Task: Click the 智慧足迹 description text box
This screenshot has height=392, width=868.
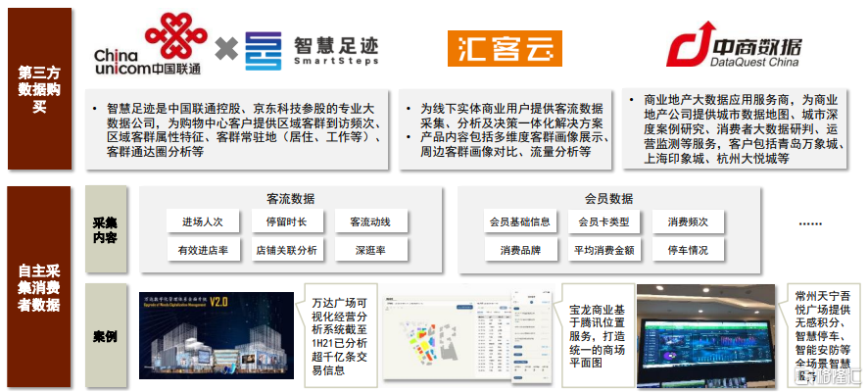Action: 238,129
